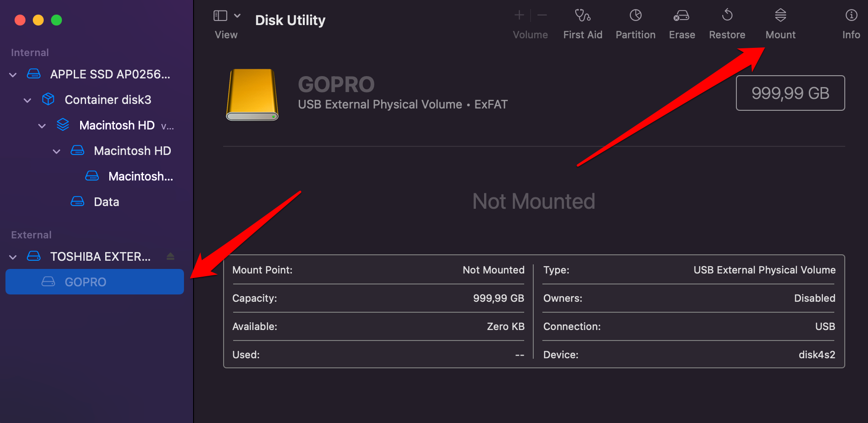The height and width of the screenshot is (423, 868).
Task: Click the Erase label
Action: click(682, 35)
